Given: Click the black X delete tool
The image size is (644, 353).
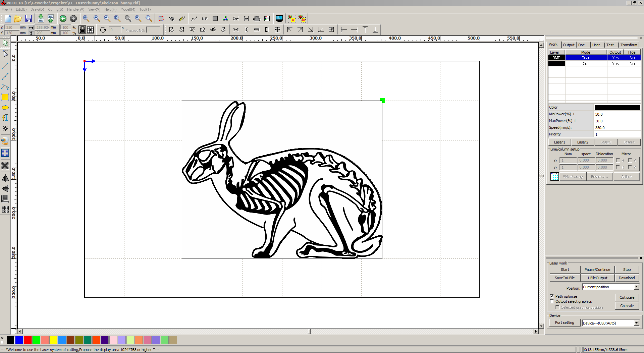Looking at the screenshot, I should [5, 166].
